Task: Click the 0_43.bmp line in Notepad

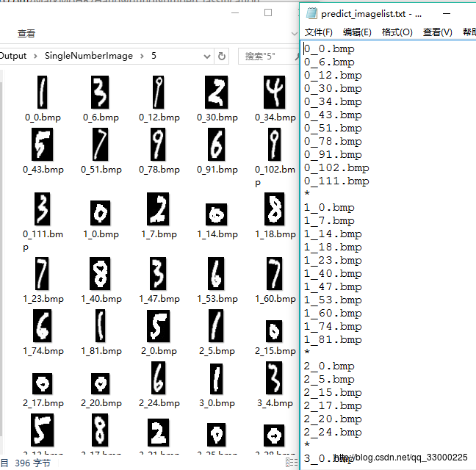Action: pyautogui.click(x=333, y=115)
